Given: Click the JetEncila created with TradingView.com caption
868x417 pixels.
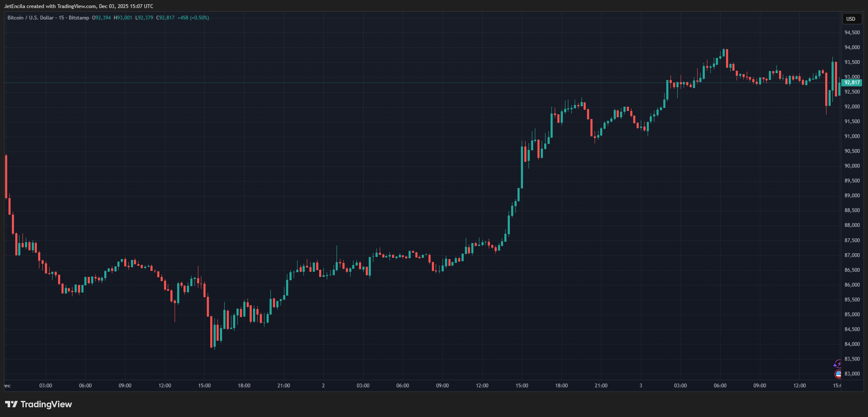Looking at the screenshot, I should (x=79, y=6).
